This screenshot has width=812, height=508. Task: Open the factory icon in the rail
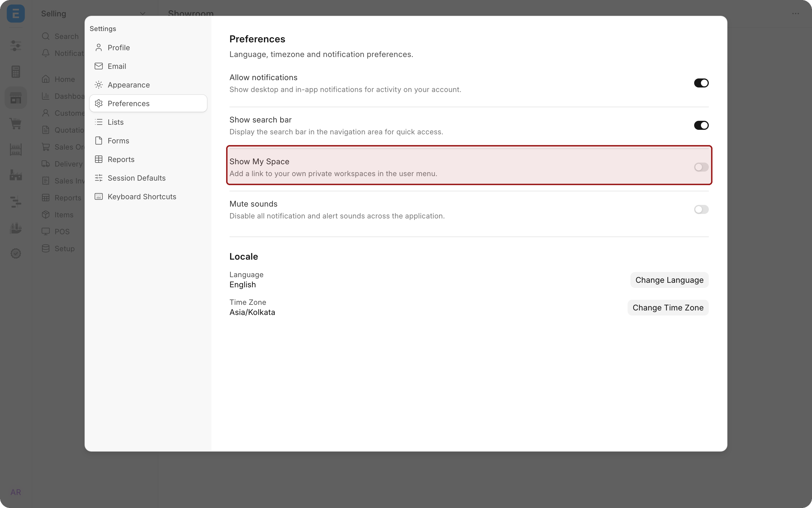coord(16,175)
